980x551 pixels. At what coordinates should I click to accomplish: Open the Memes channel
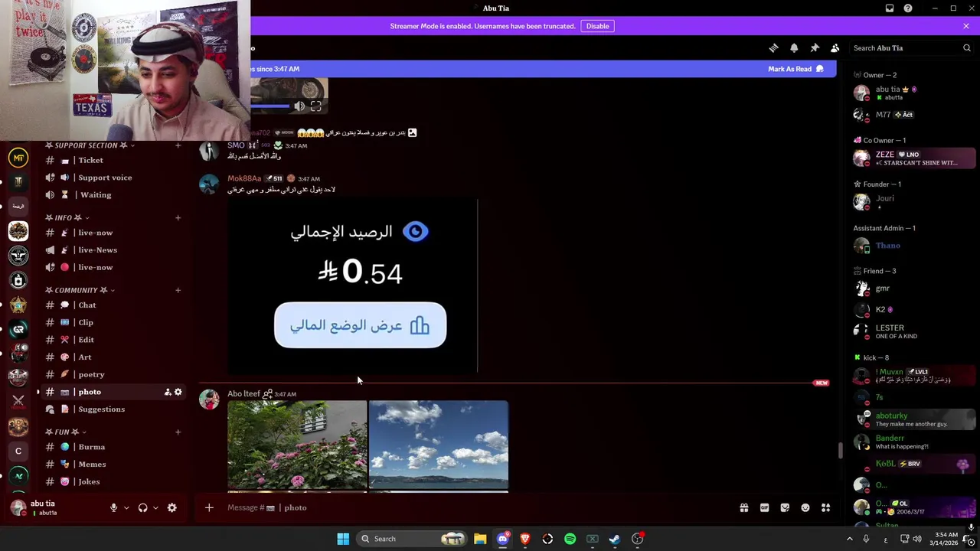pyautogui.click(x=113, y=464)
